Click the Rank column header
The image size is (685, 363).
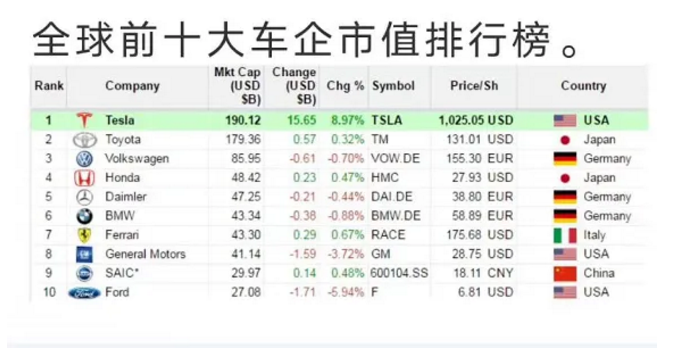(49, 86)
